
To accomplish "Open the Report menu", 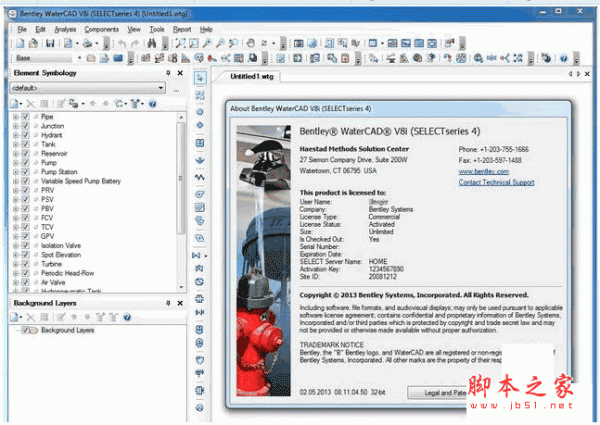I will [182, 29].
